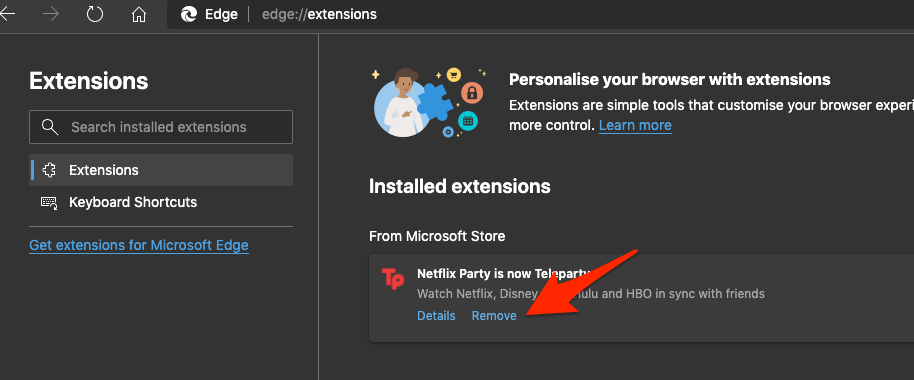Click the extensions illustration with puzzle piece
Screen dimensions: 914x380
coord(430,103)
